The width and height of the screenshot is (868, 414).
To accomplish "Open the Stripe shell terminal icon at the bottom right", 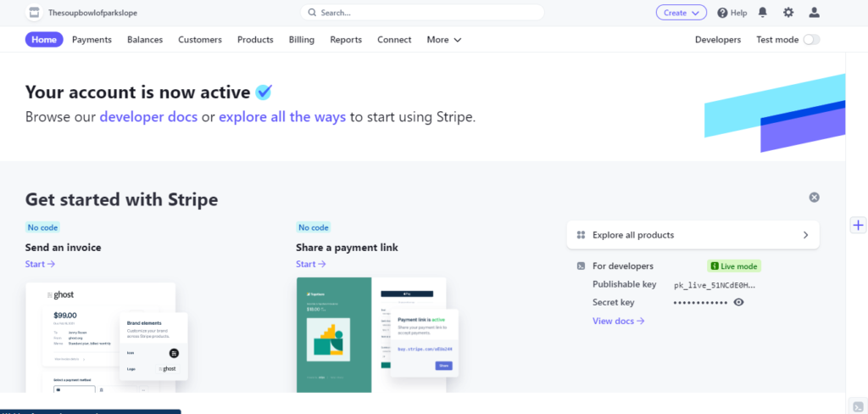I will [858, 406].
